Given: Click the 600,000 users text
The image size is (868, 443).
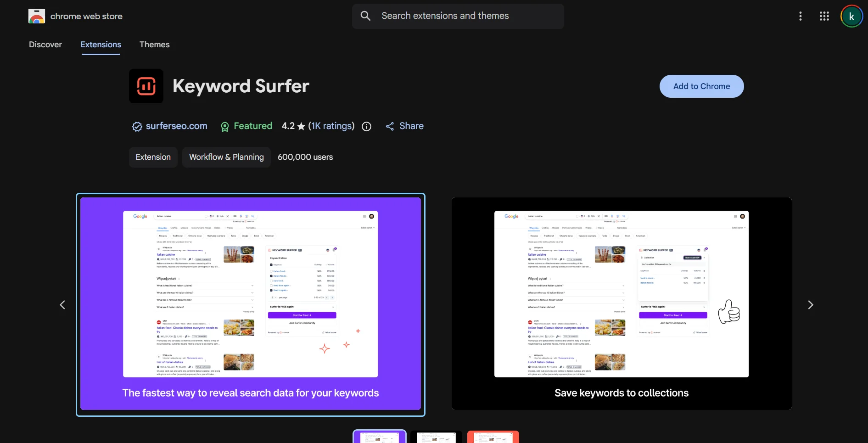Looking at the screenshot, I should tap(305, 157).
